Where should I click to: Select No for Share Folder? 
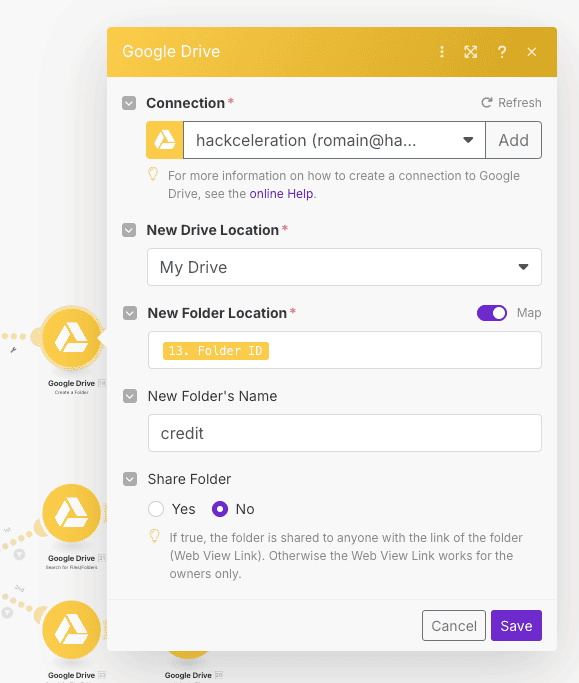coord(220,509)
